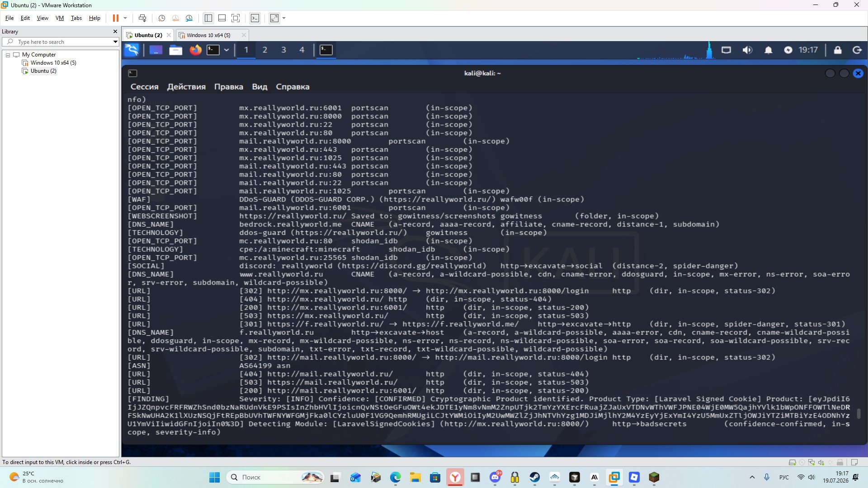This screenshot has width=868, height=488.
Task: Show hidden system tray icons
Action: (752, 477)
